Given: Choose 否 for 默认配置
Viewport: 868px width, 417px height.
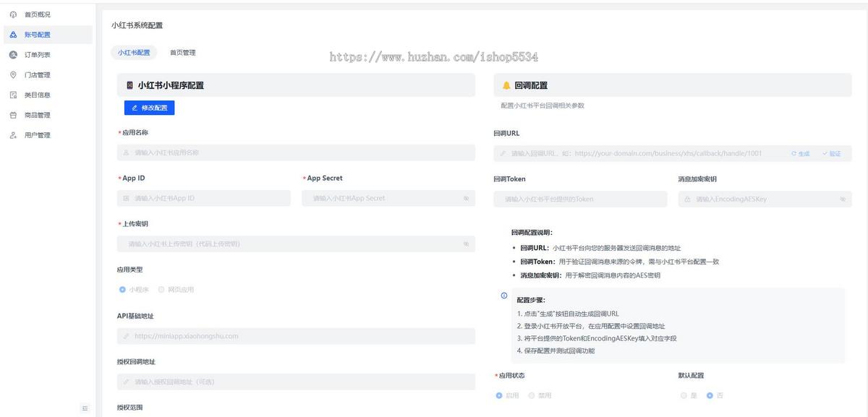Looking at the screenshot, I should (714, 396).
